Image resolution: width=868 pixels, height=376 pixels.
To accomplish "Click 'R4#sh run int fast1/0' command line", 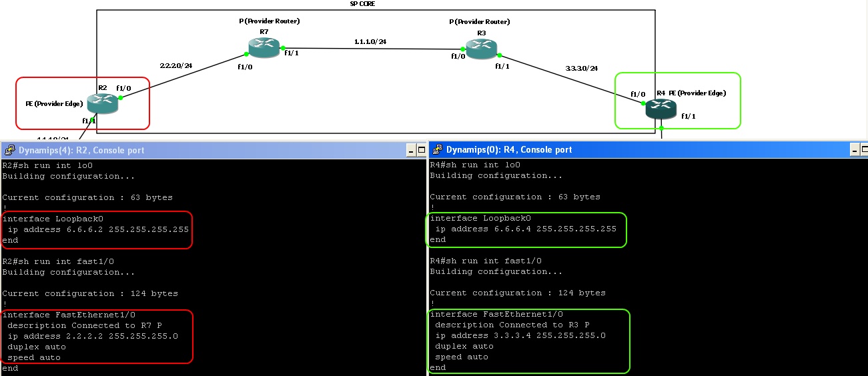I will (x=486, y=261).
